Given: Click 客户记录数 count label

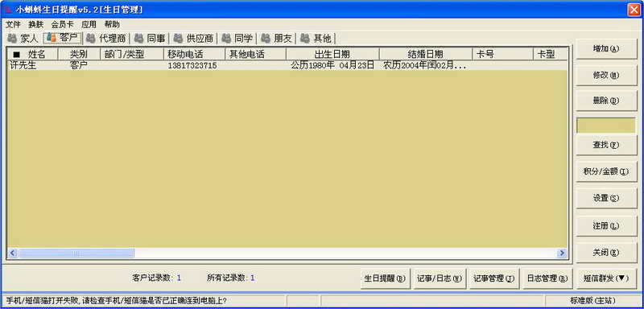Looking at the screenshot, I should (x=156, y=278).
